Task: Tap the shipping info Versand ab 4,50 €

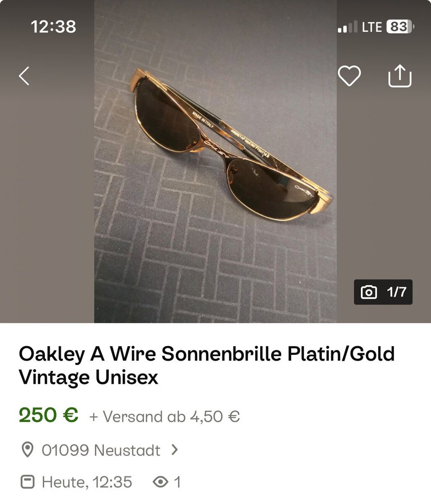Action: point(165,417)
